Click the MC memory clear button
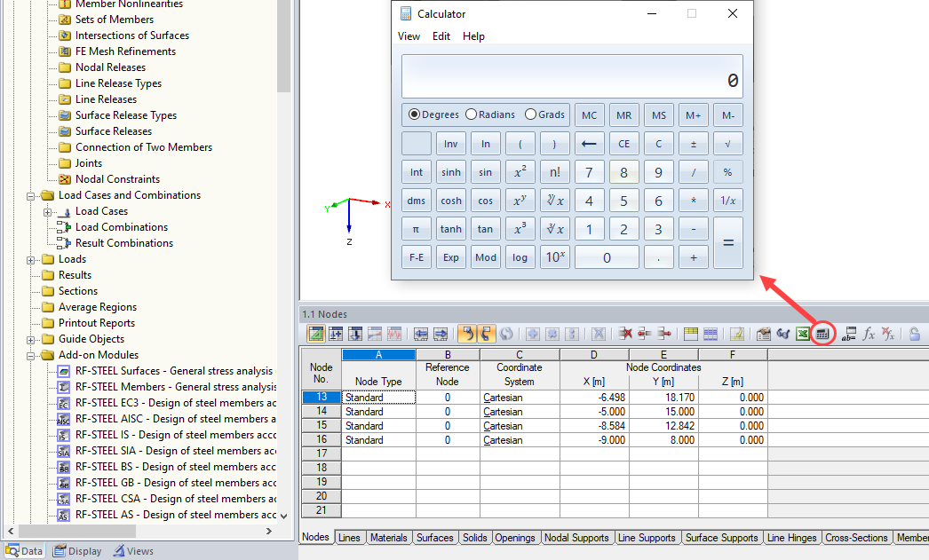The height and width of the screenshot is (560, 929). point(589,114)
